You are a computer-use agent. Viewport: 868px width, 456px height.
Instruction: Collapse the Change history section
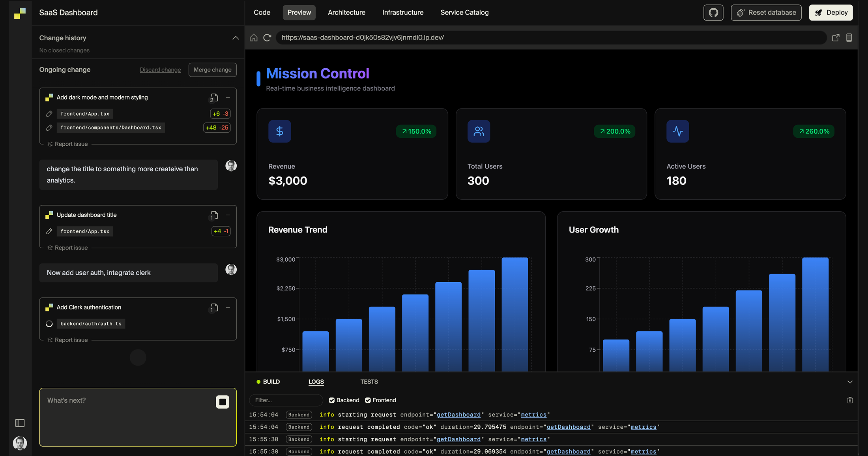pyautogui.click(x=236, y=38)
